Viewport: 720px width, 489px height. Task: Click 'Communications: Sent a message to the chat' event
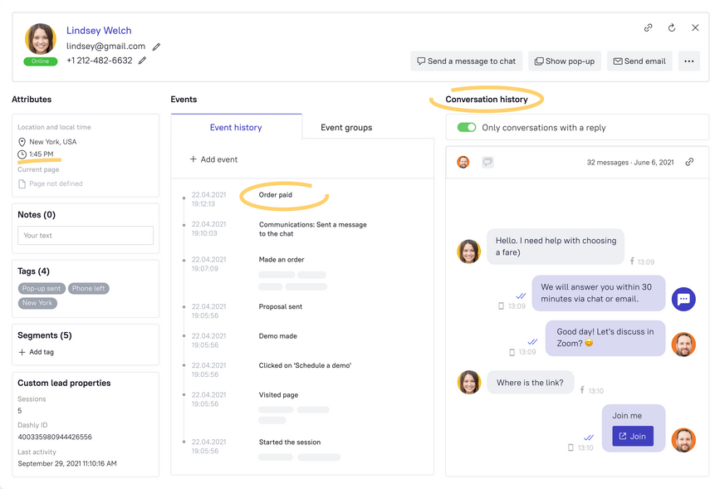click(313, 229)
